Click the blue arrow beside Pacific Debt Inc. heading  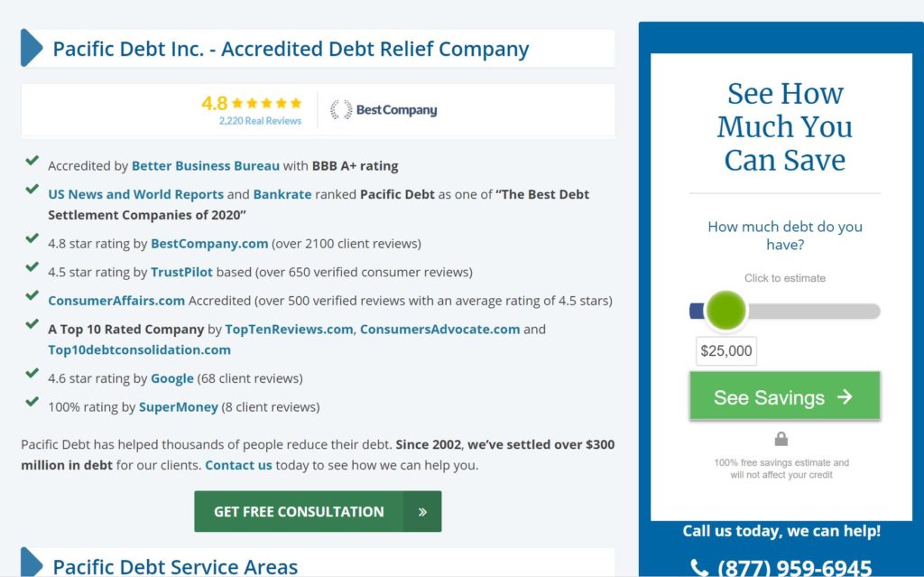pyautogui.click(x=32, y=48)
